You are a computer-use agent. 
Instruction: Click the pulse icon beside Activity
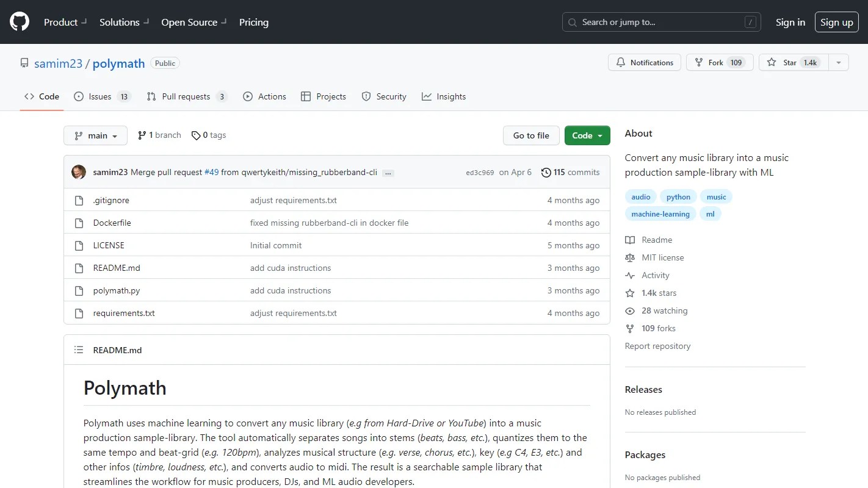point(630,275)
